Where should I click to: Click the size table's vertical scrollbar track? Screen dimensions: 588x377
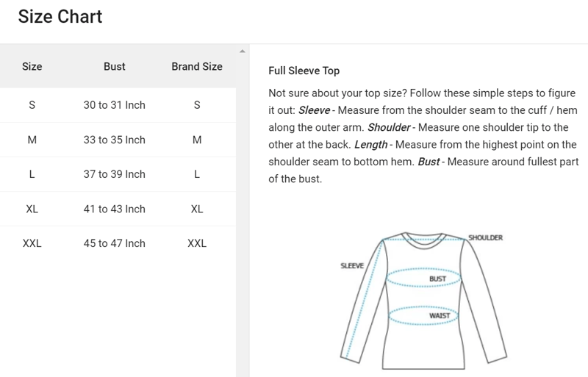pos(243,220)
